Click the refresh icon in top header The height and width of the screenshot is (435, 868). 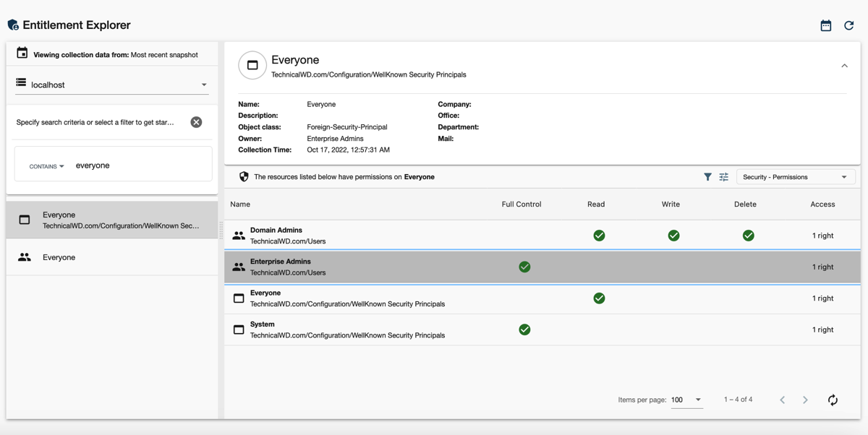pyautogui.click(x=849, y=25)
